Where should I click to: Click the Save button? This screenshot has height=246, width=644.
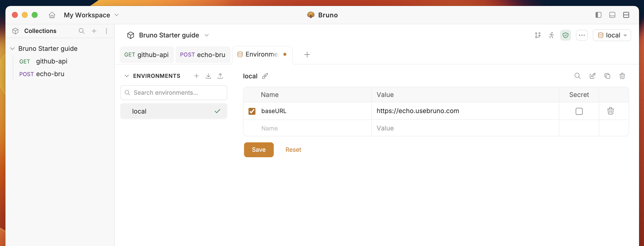pos(258,150)
